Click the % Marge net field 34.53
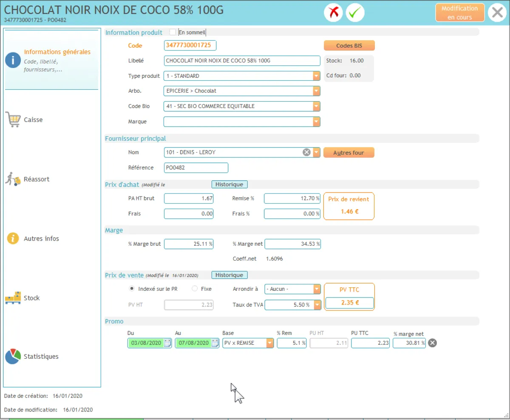This screenshot has height=420, width=510. tap(292, 244)
